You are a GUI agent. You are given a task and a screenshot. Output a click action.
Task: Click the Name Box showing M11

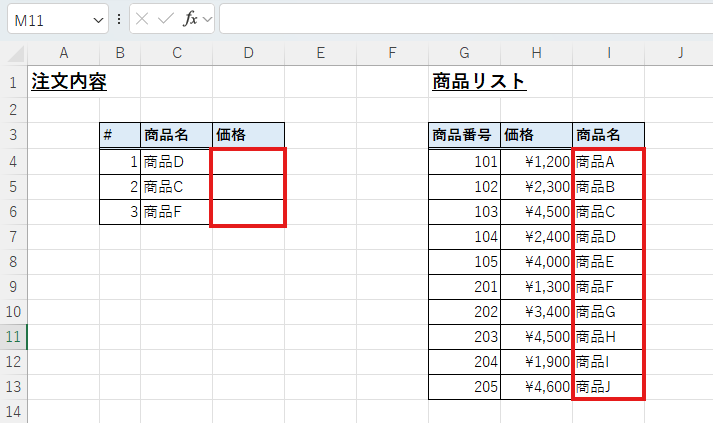pyautogui.click(x=50, y=20)
